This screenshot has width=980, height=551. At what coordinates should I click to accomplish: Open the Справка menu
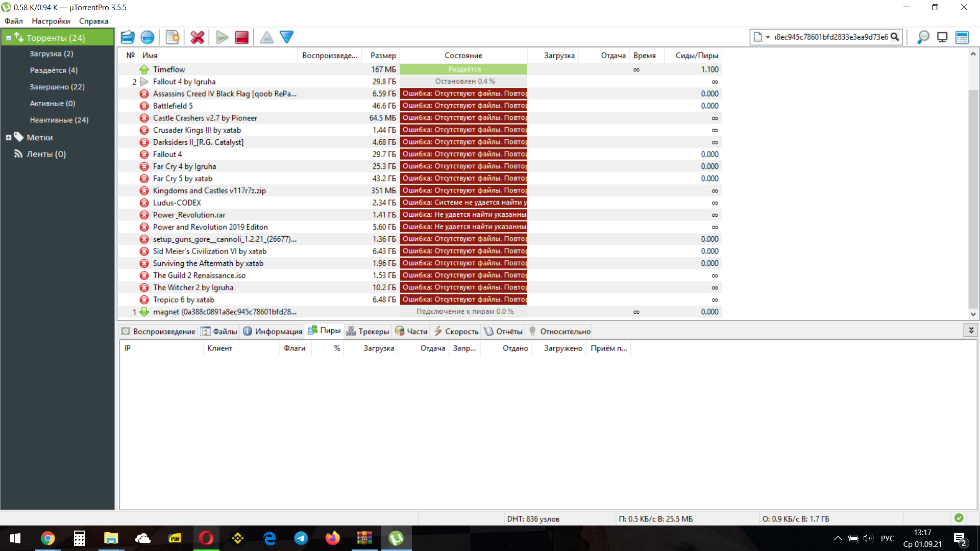[x=94, y=21]
